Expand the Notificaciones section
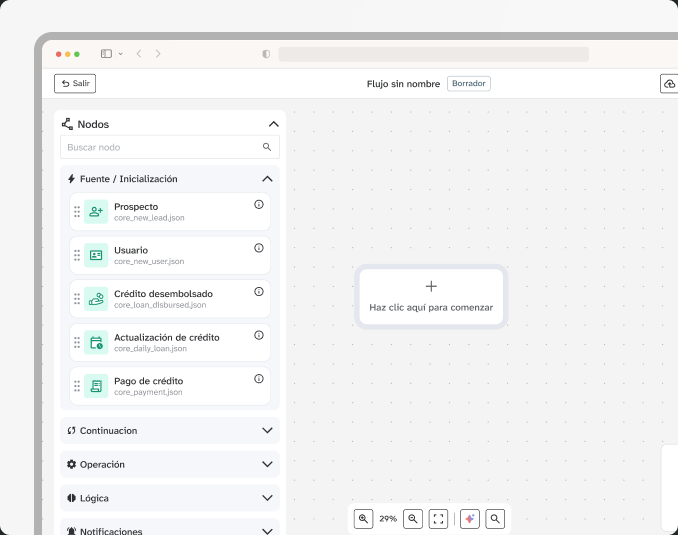678x535 pixels. [x=267, y=531]
